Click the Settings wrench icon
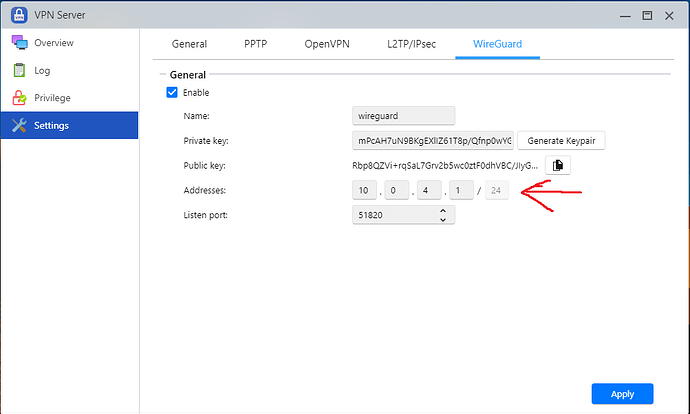The height and width of the screenshot is (414, 690). pyautogui.click(x=18, y=125)
